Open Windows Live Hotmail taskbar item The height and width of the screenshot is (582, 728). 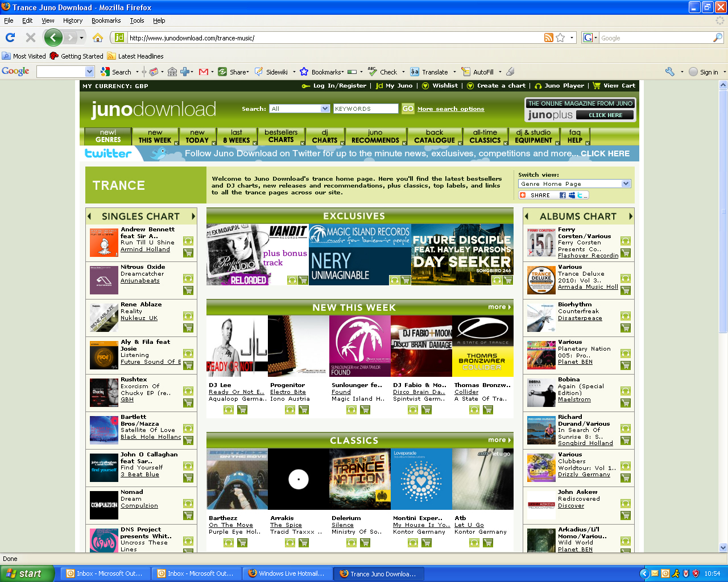287,573
